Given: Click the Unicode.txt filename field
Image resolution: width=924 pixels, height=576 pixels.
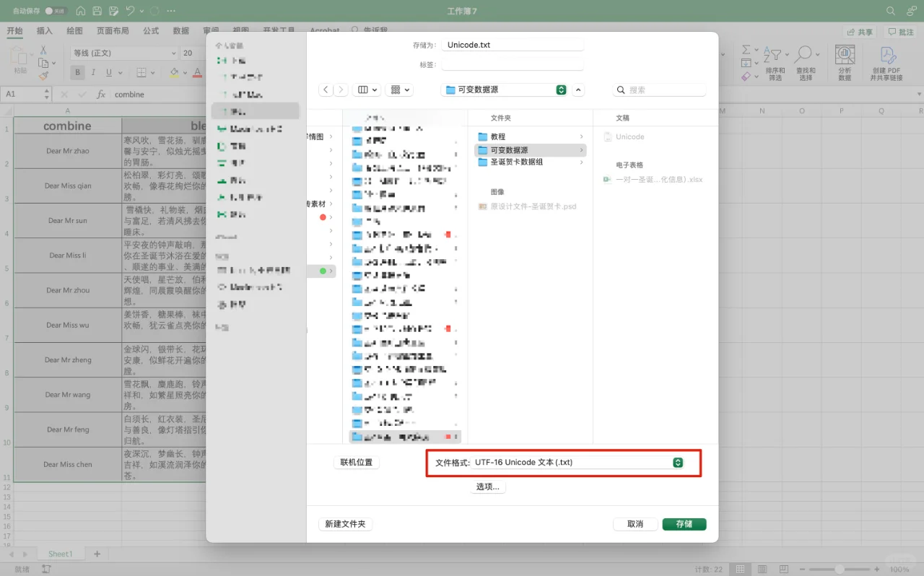Looking at the screenshot, I should 512,44.
